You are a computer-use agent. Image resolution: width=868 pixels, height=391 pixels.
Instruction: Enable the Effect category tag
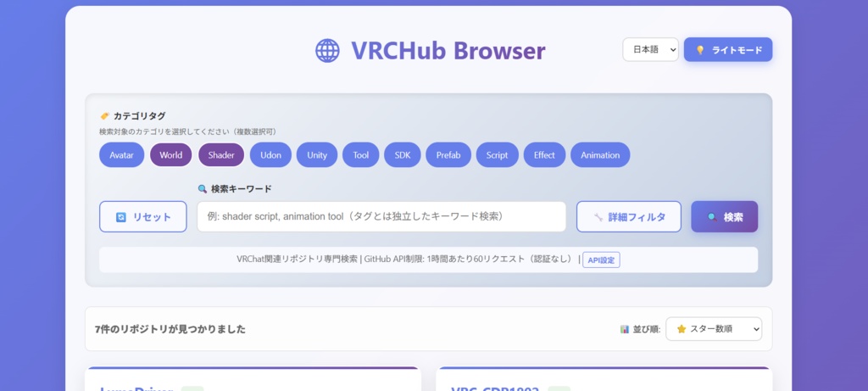[545, 155]
